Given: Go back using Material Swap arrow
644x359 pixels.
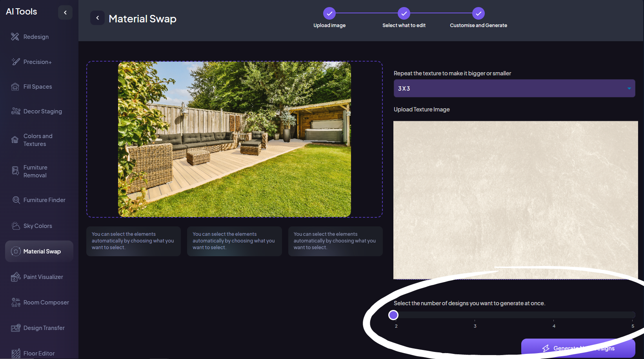Looking at the screenshot, I should pos(97,18).
